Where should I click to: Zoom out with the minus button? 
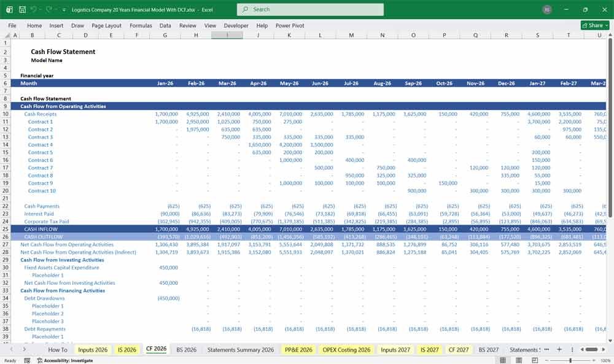pyautogui.click(x=546, y=360)
